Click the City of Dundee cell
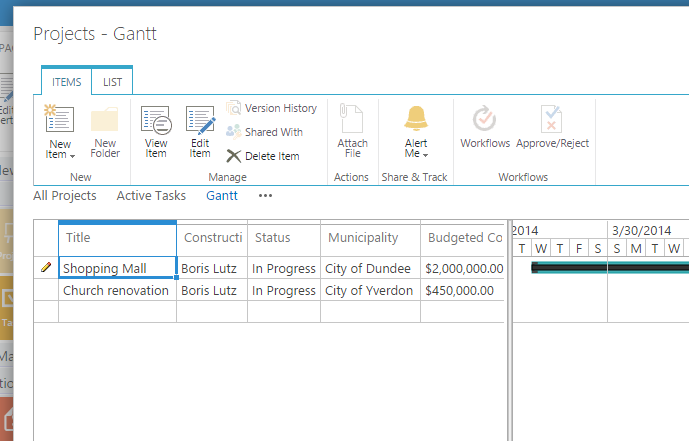 (x=370, y=268)
